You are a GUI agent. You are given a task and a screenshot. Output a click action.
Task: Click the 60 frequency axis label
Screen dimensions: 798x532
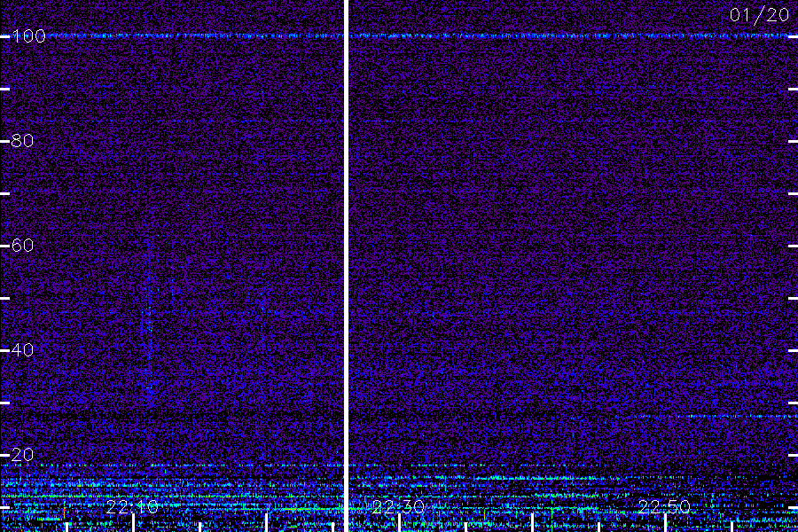(22, 246)
